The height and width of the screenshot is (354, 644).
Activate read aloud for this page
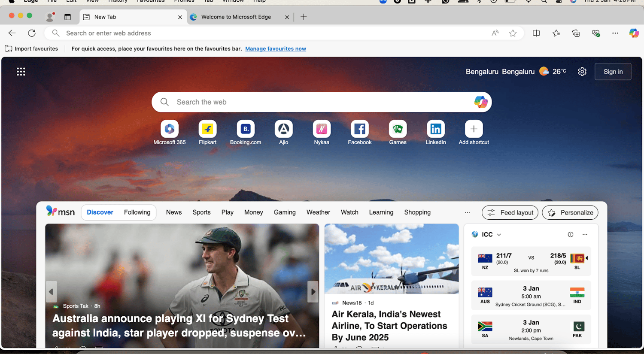495,33
